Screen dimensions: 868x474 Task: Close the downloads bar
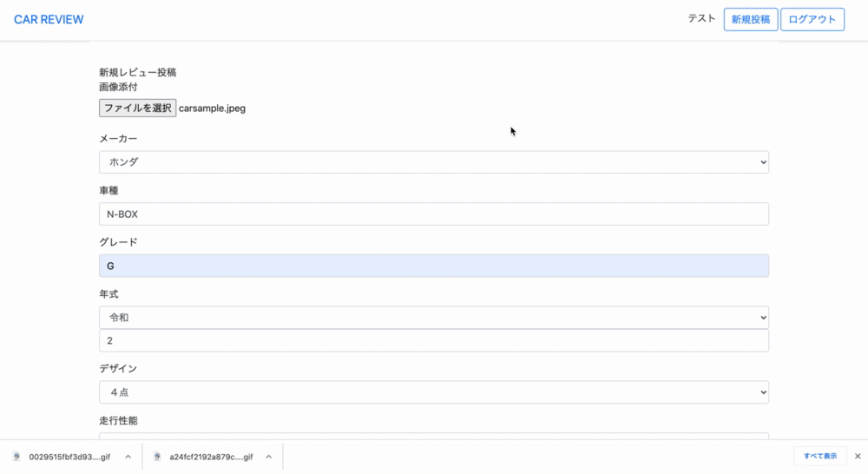(x=858, y=457)
